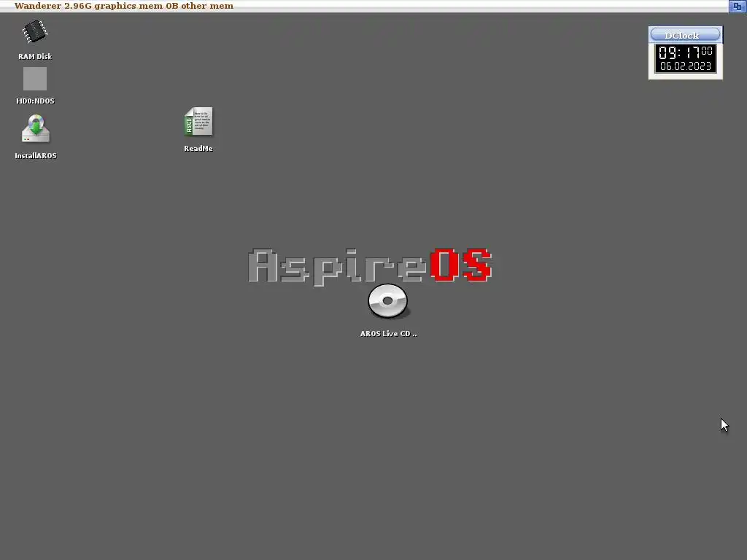The height and width of the screenshot is (560, 747).
Task: Select the RAM Disk chip icon
Action: [35, 31]
